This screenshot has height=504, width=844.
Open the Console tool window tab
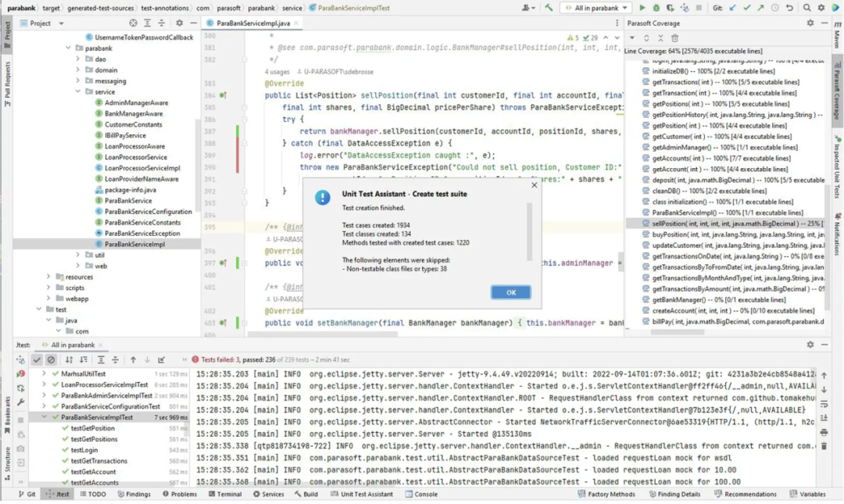point(421,495)
